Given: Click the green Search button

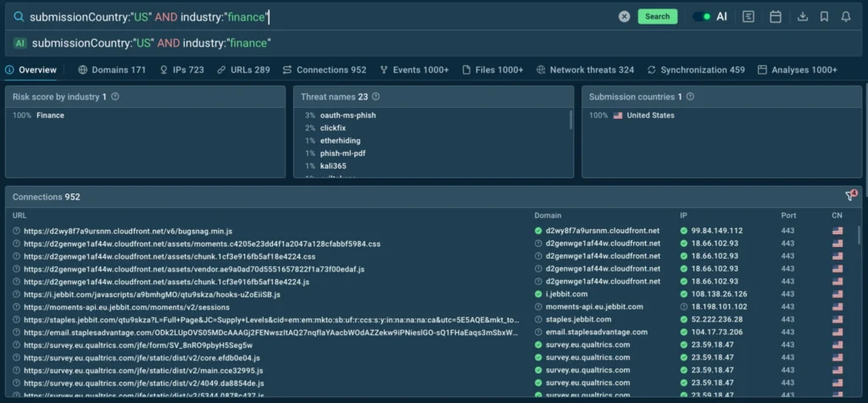Looking at the screenshot, I should (x=658, y=17).
